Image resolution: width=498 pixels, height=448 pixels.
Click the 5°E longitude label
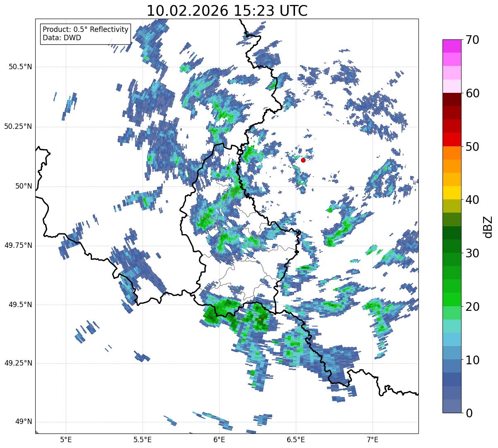coord(66,439)
